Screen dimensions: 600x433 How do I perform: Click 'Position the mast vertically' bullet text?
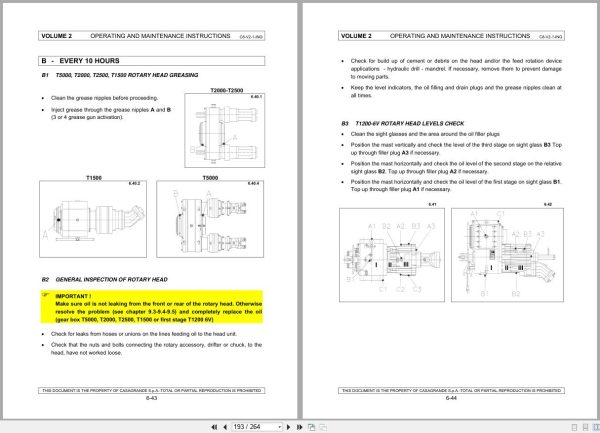(x=456, y=149)
